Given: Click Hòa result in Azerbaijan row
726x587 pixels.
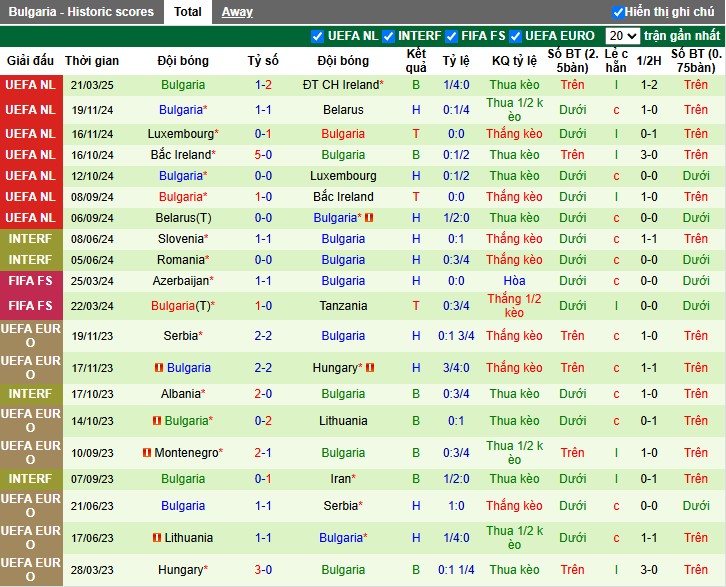Looking at the screenshot, I should (x=514, y=281).
